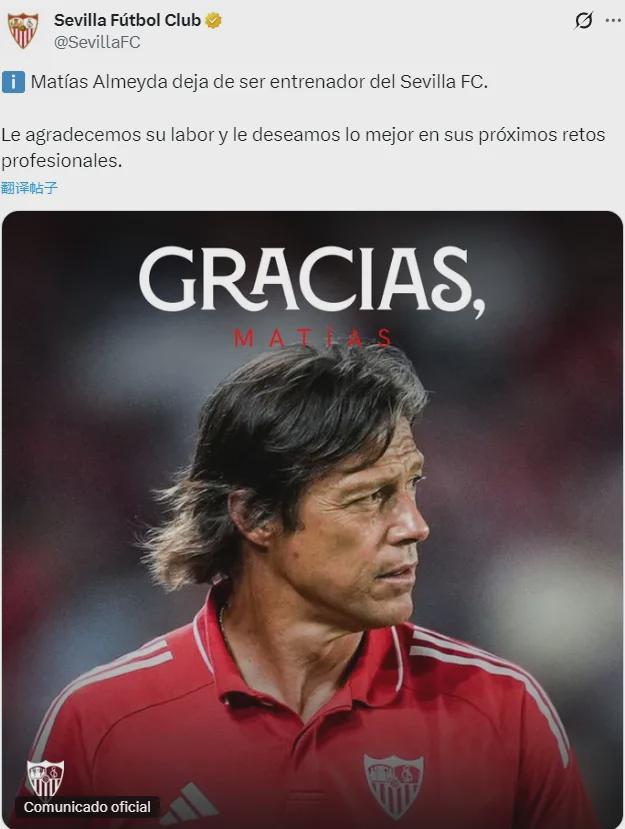Open the @SevillaFC handle link
This screenshot has width=625, height=829.
point(97,42)
